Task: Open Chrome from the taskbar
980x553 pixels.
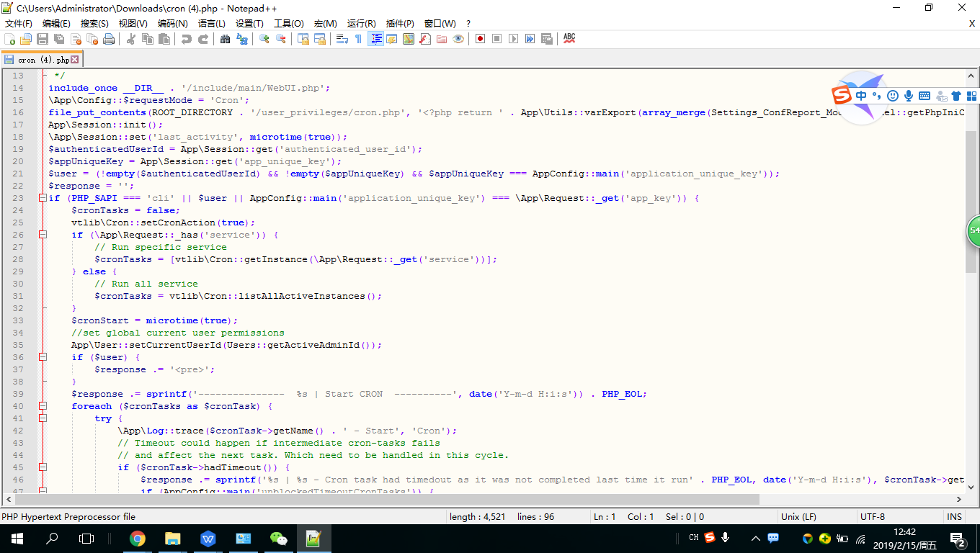Action: click(138, 538)
